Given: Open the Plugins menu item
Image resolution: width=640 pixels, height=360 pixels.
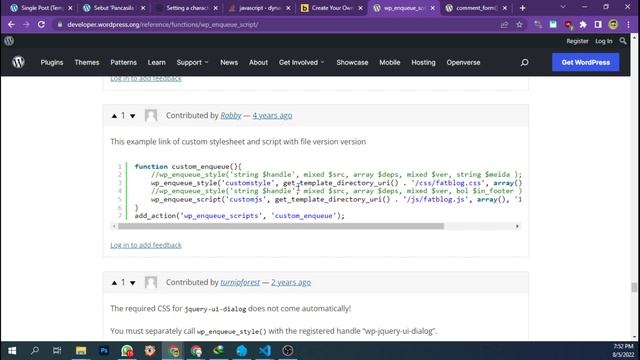Looking at the screenshot, I should click(52, 62).
